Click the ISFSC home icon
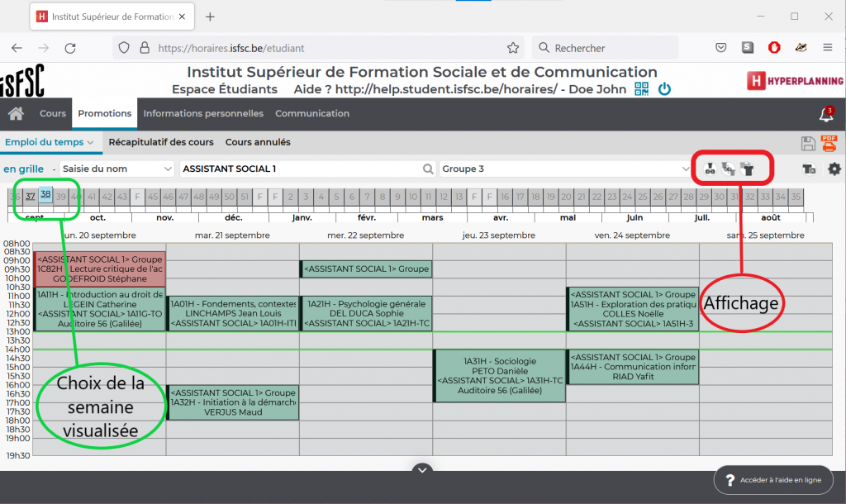Viewport: 846px width, 504px height. point(15,113)
